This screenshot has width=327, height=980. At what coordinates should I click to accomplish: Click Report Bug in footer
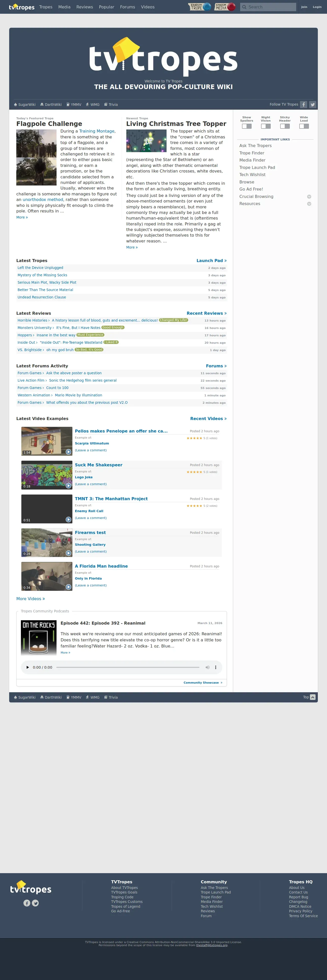pyautogui.click(x=298, y=897)
